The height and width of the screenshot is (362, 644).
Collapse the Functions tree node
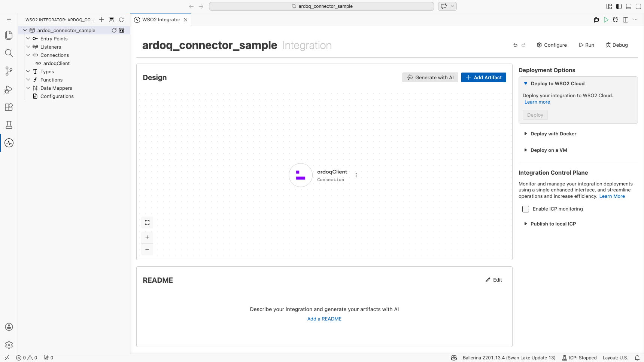coord(28,80)
